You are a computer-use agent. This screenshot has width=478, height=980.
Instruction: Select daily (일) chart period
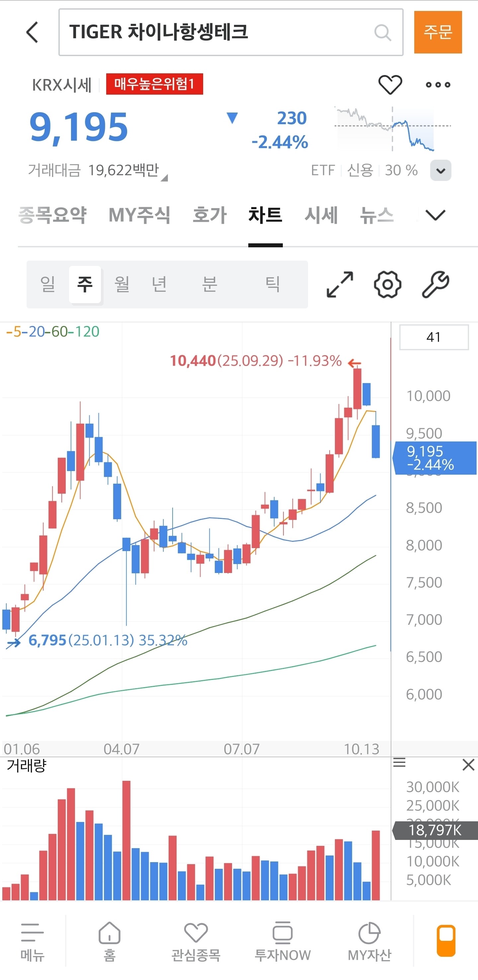[x=48, y=284]
